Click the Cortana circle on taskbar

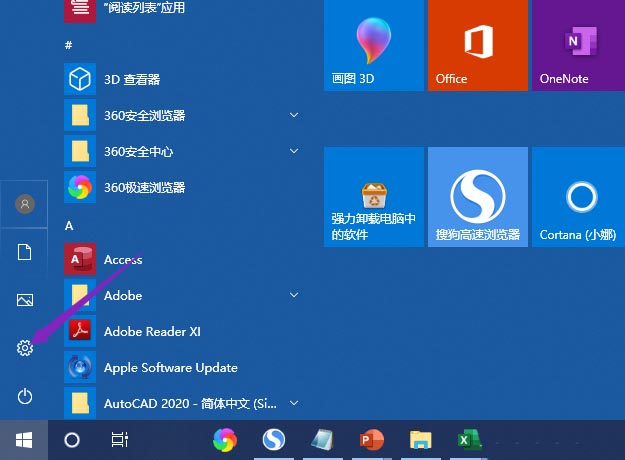tap(72, 440)
